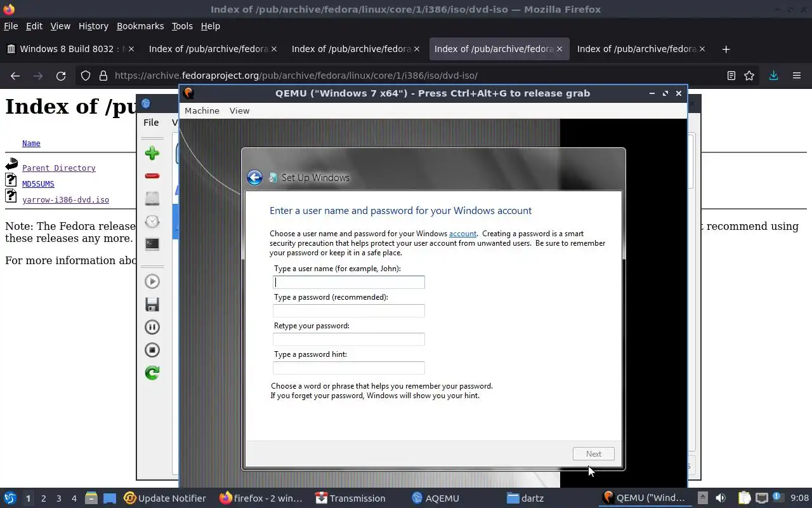
Task: Open Firefox hamburger application menu
Action: click(x=797, y=76)
